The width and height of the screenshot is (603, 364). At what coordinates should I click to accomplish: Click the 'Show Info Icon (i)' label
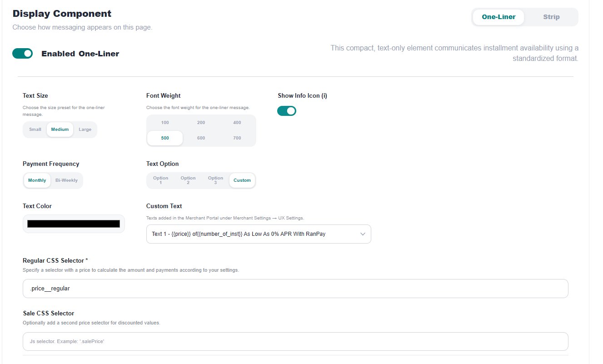pyautogui.click(x=303, y=96)
